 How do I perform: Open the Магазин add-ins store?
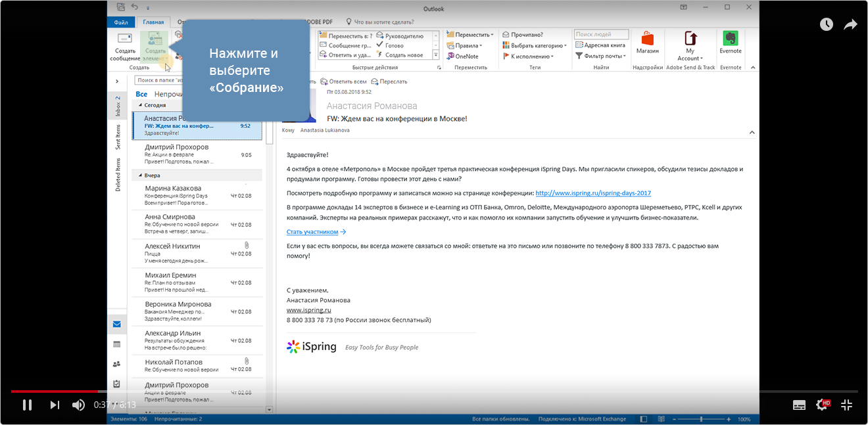click(x=647, y=38)
